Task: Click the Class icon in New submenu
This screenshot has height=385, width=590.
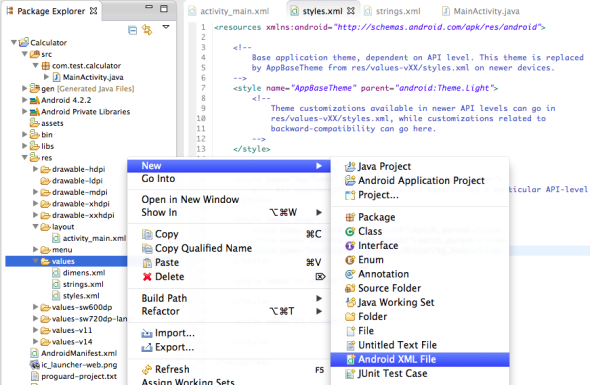Action: pos(350,231)
